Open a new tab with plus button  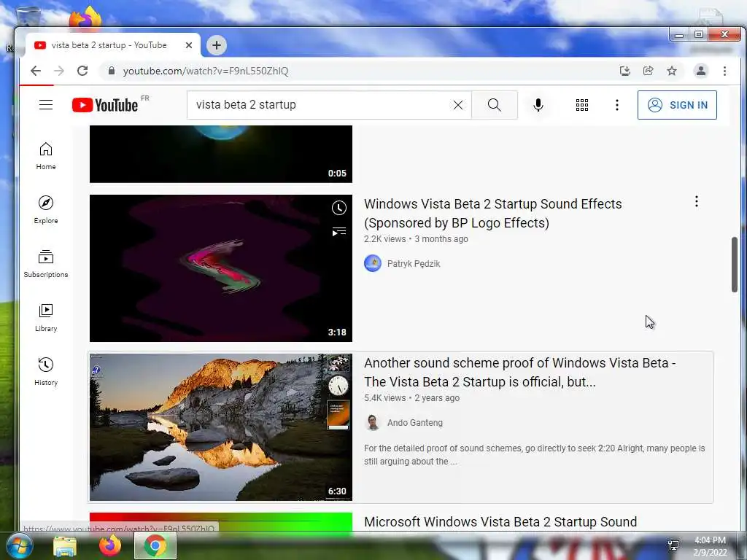click(216, 45)
